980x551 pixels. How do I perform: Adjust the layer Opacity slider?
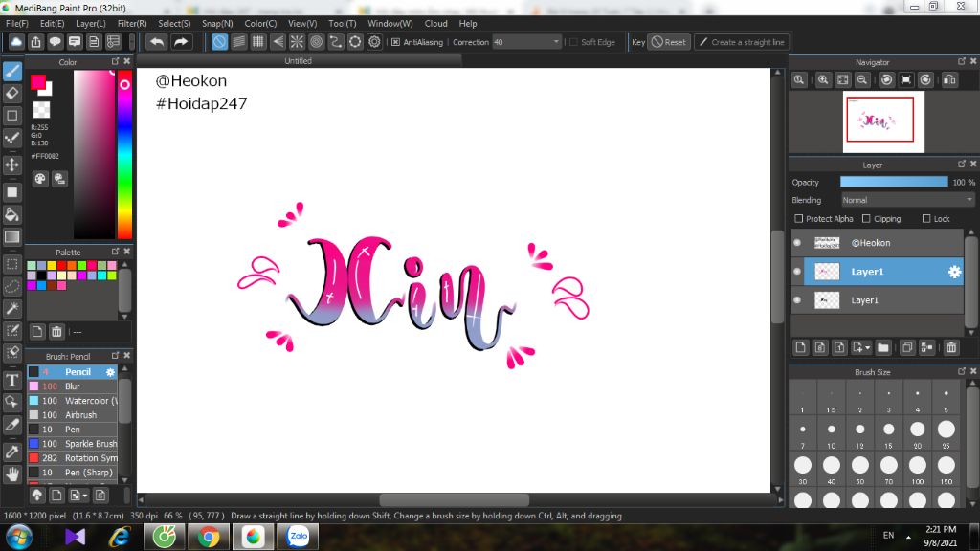[894, 182]
